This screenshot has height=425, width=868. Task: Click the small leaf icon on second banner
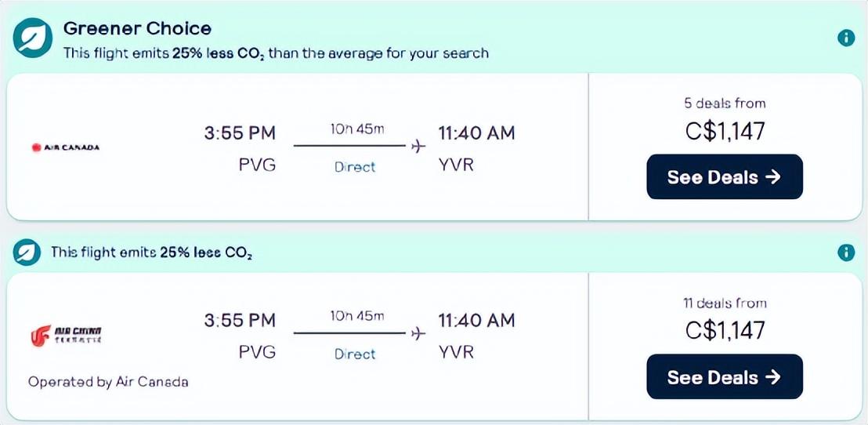[27, 252]
